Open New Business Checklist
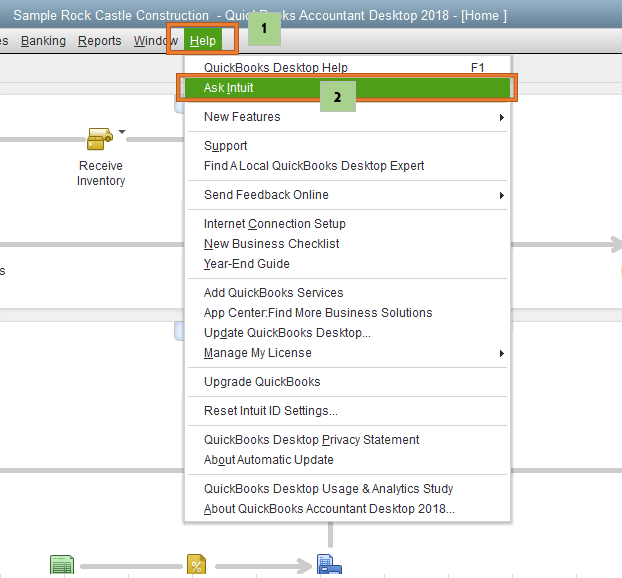622x578 pixels. tap(347, 244)
